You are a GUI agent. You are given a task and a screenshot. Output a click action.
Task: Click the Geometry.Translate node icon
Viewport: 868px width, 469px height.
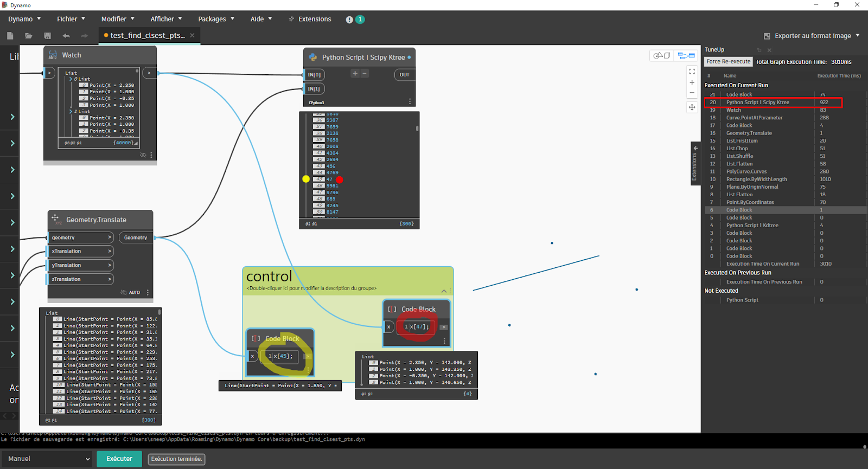pyautogui.click(x=55, y=219)
